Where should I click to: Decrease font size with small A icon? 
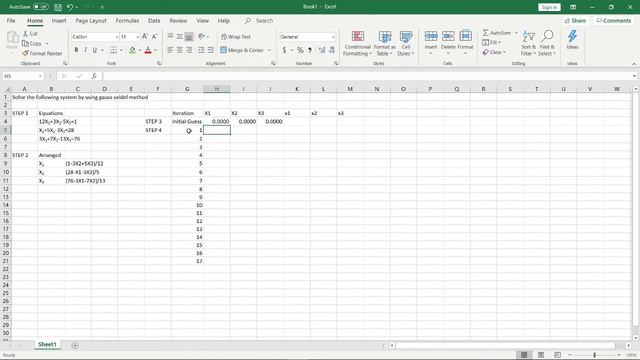click(x=154, y=37)
